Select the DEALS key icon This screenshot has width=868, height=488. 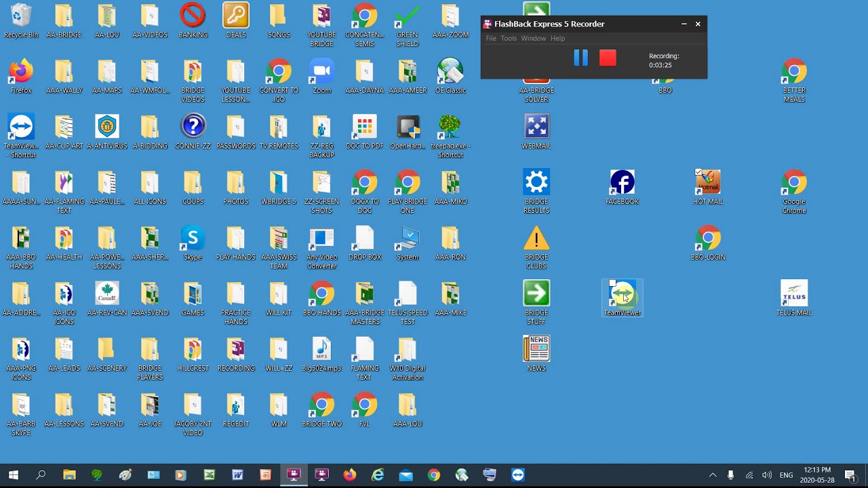[236, 21]
